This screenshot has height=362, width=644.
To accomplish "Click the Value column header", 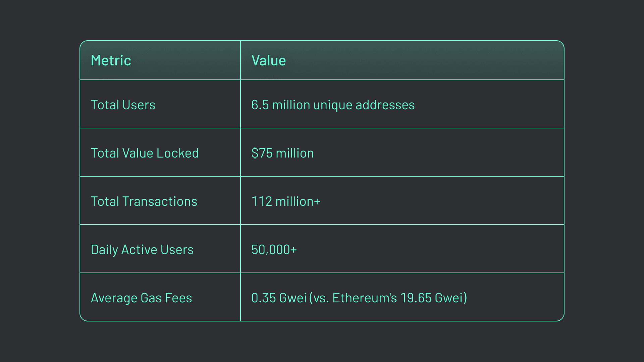I will 268,60.
